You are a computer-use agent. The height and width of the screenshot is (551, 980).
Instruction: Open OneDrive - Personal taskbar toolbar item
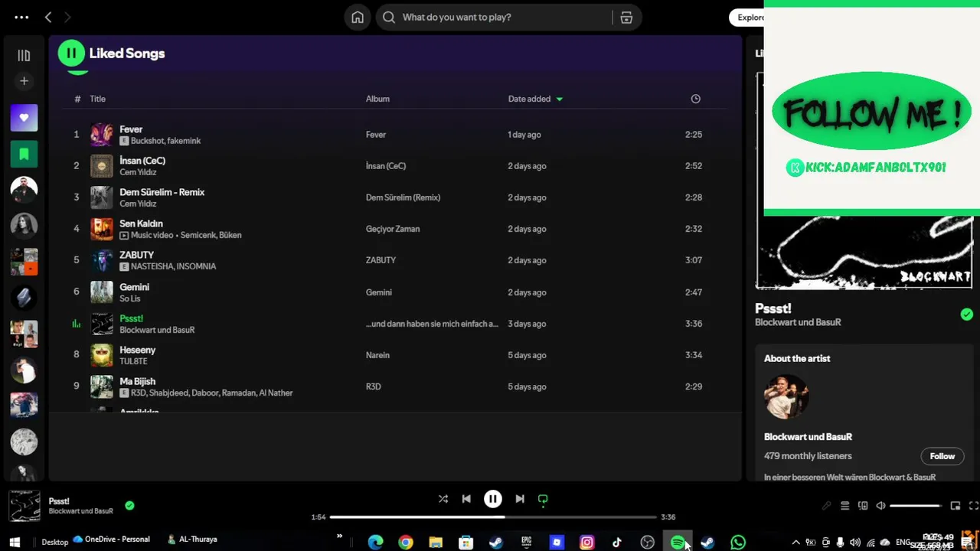pos(111,540)
